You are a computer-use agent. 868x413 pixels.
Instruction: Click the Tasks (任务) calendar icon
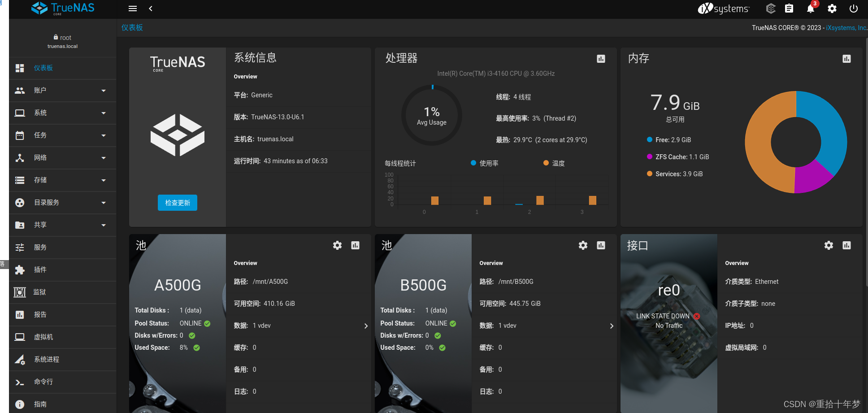[20, 135]
